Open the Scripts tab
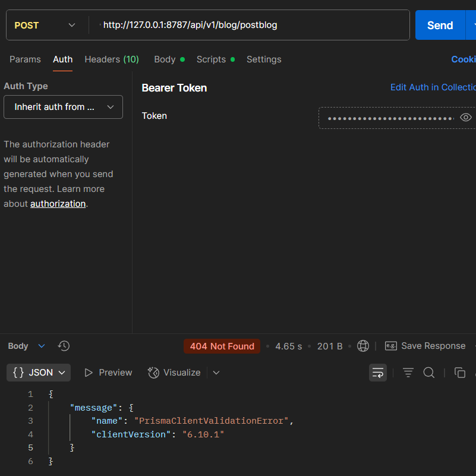476x476 pixels. point(216,59)
